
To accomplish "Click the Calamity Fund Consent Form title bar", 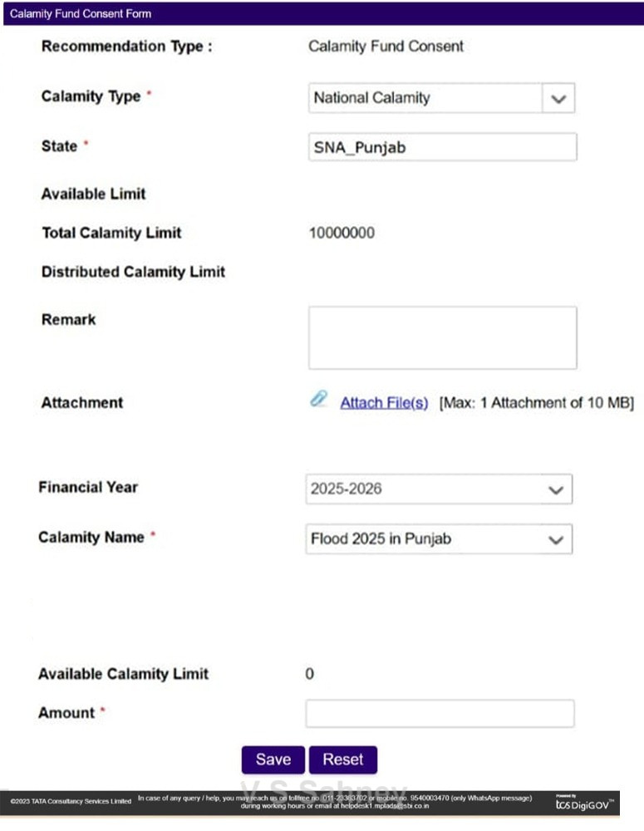I will [x=81, y=14].
